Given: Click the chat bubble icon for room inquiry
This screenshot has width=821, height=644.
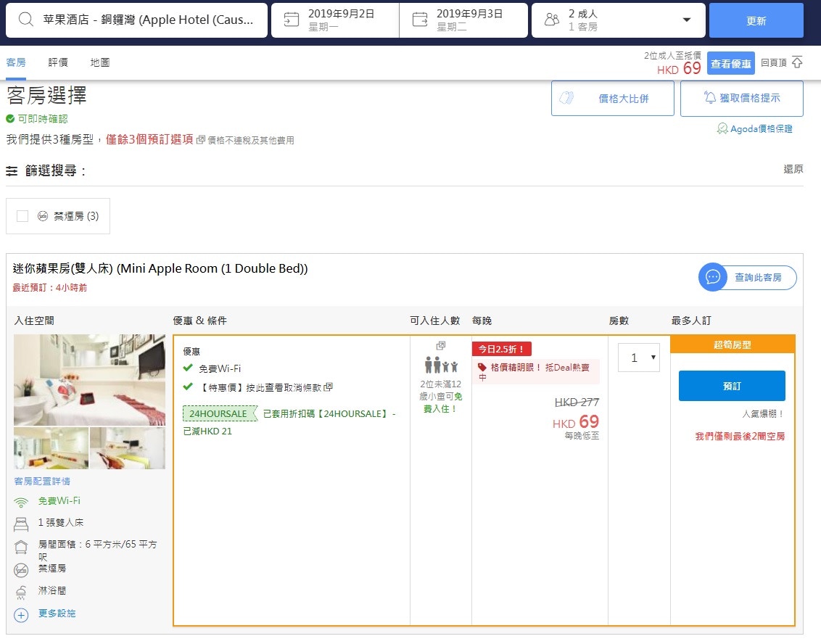Looking at the screenshot, I should click(x=713, y=277).
